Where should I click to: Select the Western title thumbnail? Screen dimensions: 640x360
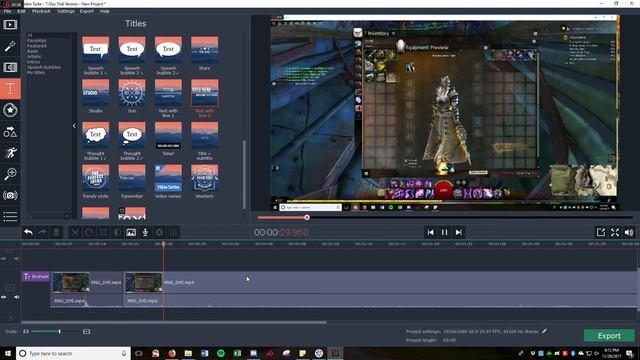pyautogui.click(x=204, y=178)
